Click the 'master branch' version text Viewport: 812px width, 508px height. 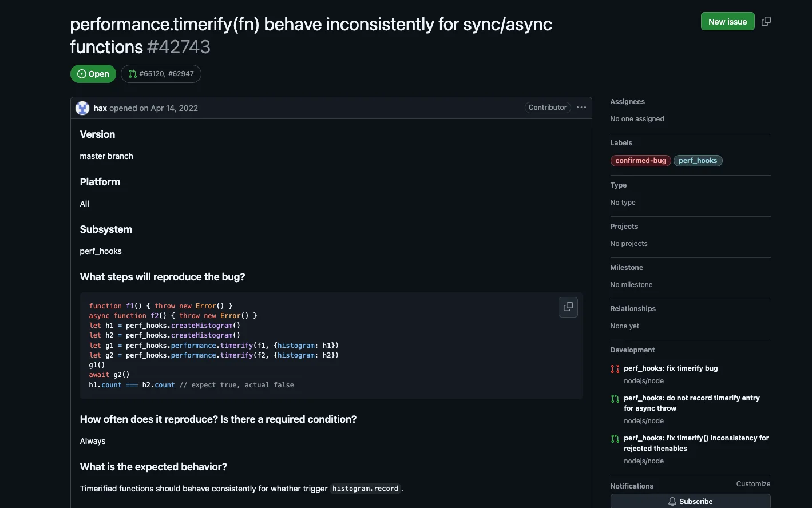[106, 156]
